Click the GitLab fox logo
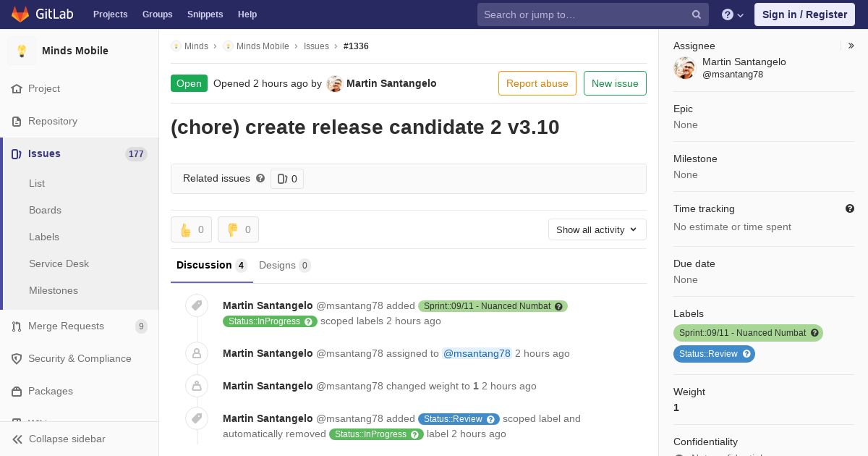Screen dimensions: 868x456 tap(20, 14)
